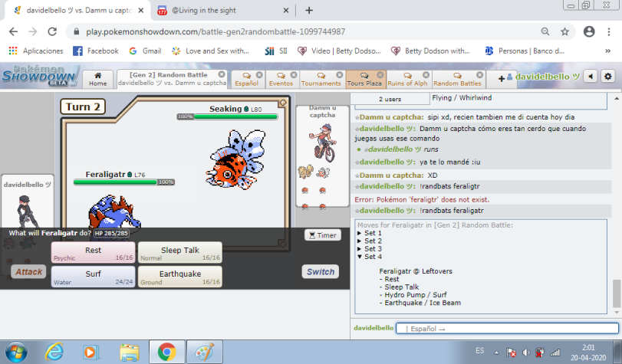
Task: Close the Random Battles room tab
Action: pyautogui.click(x=479, y=74)
